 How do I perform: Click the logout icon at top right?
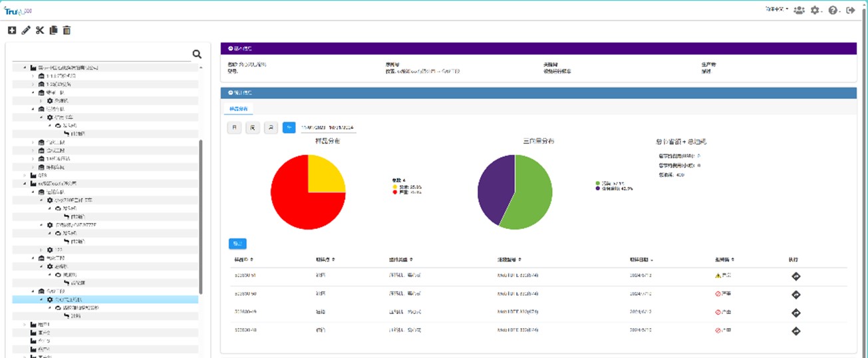coord(851,11)
